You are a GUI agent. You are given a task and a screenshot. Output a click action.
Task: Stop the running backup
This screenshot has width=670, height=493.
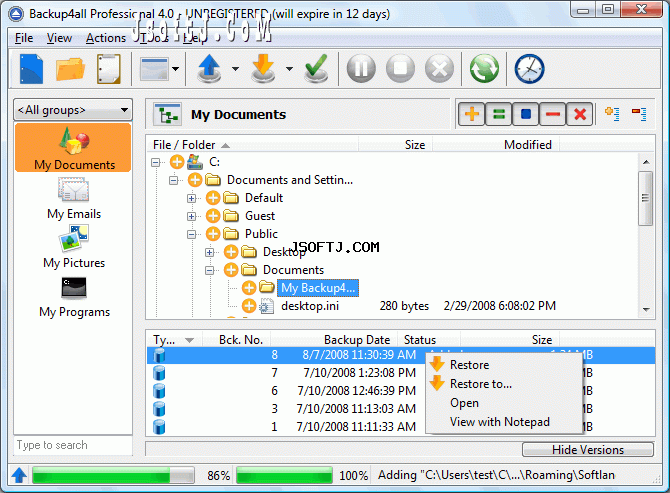pyautogui.click(x=400, y=68)
